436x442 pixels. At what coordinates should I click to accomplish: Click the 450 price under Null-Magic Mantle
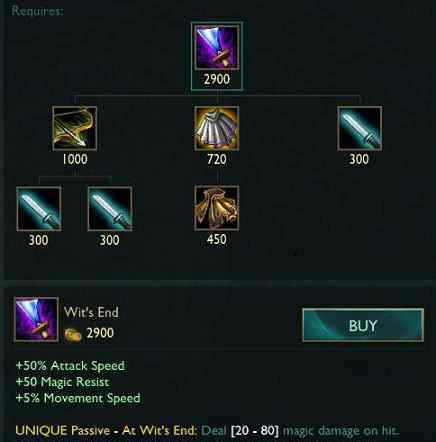(x=217, y=239)
